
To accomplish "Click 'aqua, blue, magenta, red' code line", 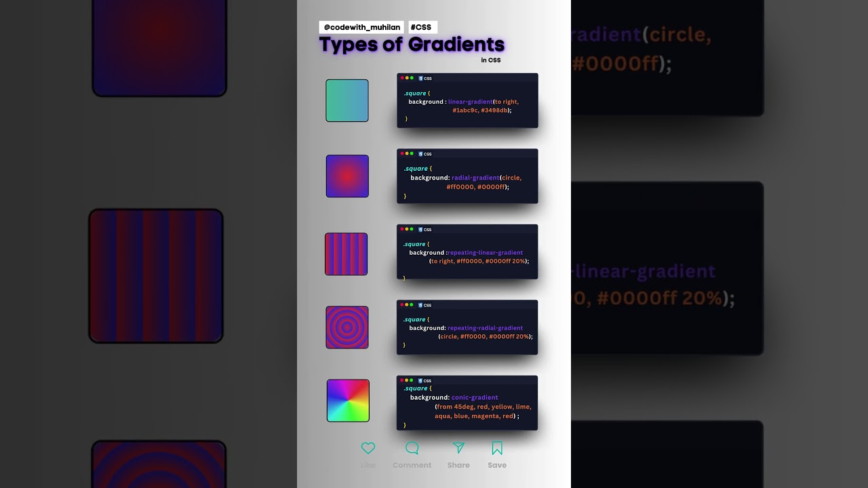I will click(x=475, y=416).
